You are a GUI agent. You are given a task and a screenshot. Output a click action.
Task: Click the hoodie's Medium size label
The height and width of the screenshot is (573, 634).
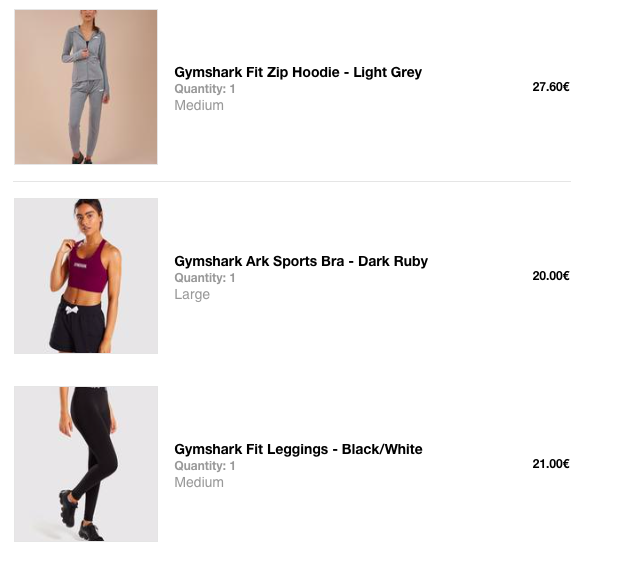(x=199, y=106)
